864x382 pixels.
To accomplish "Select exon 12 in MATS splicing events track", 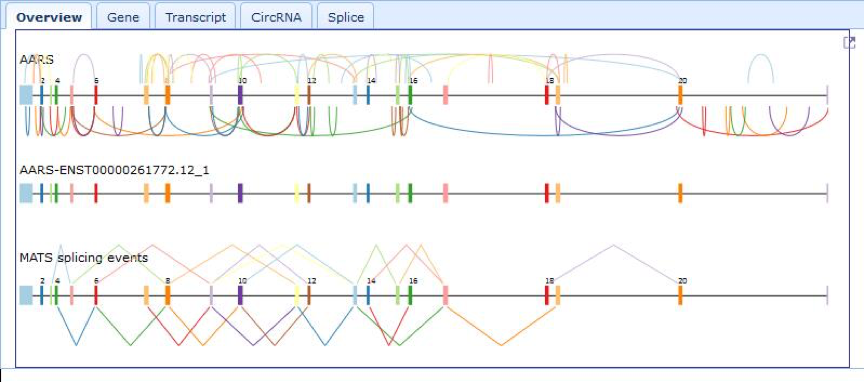I will point(309,295).
